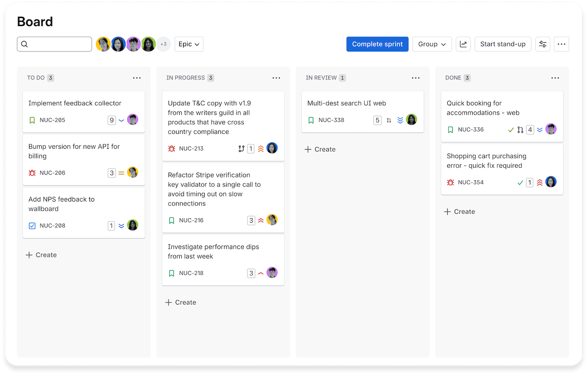The width and height of the screenshot is (588, 375).
Task: Filter by the yellow avatar assignee
Action: coord(103,44)
